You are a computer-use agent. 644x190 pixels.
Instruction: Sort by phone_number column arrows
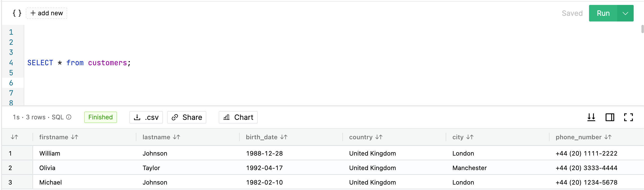pos(608,137)
